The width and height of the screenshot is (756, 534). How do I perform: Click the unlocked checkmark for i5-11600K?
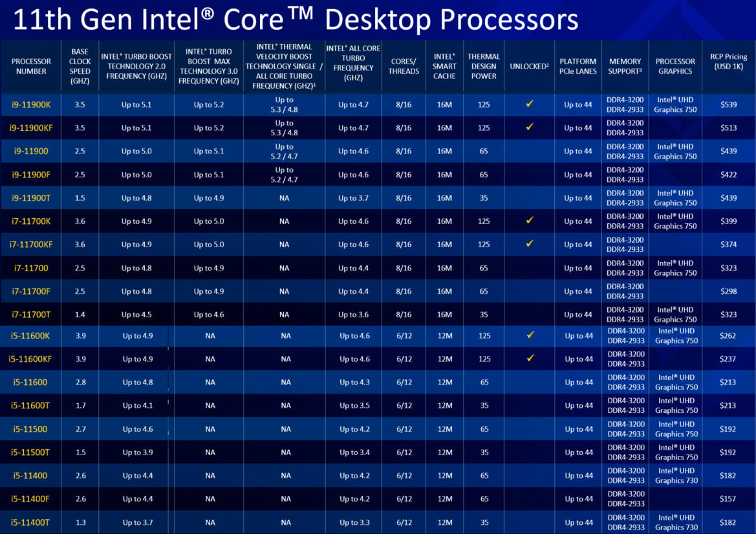[530, 335]
